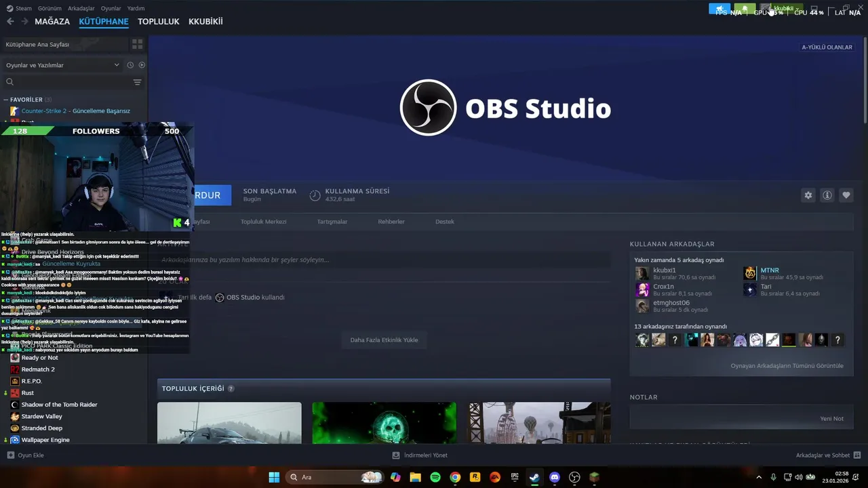Open the advanced filter options icon
This screenshot has height=488, width=868.
pos(138,82)
